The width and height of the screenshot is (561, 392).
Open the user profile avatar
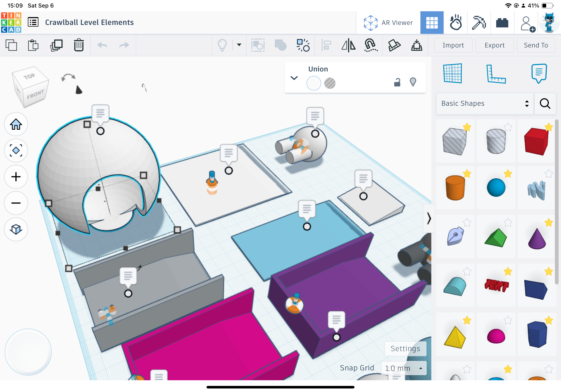(549, 23)
